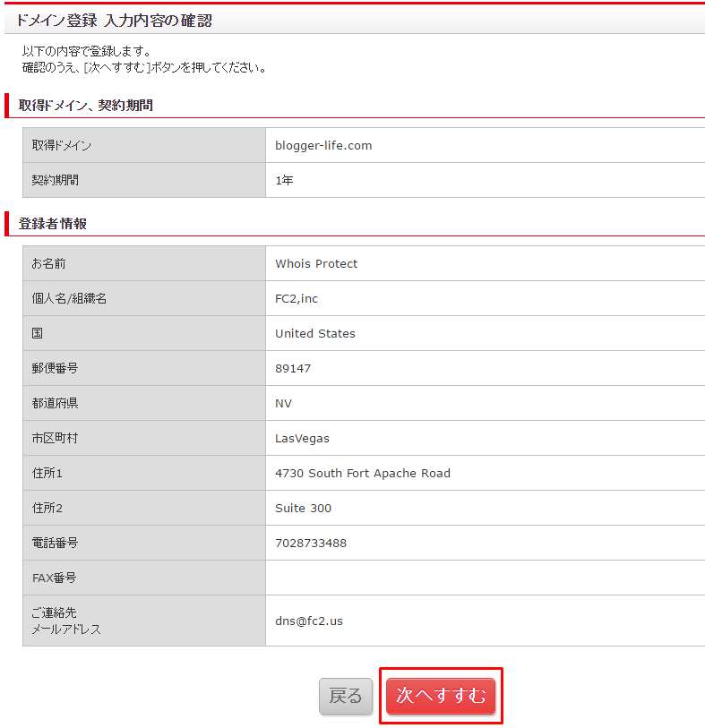
Task: Click the お名前 row label
Action: [x=48, y=264]
